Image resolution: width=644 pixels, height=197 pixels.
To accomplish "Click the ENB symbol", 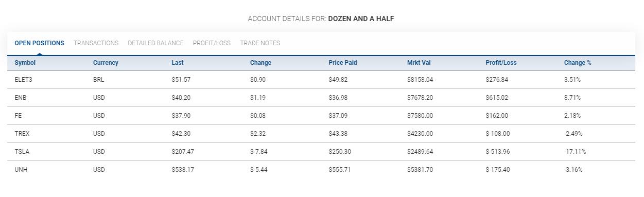I will 21,98.
